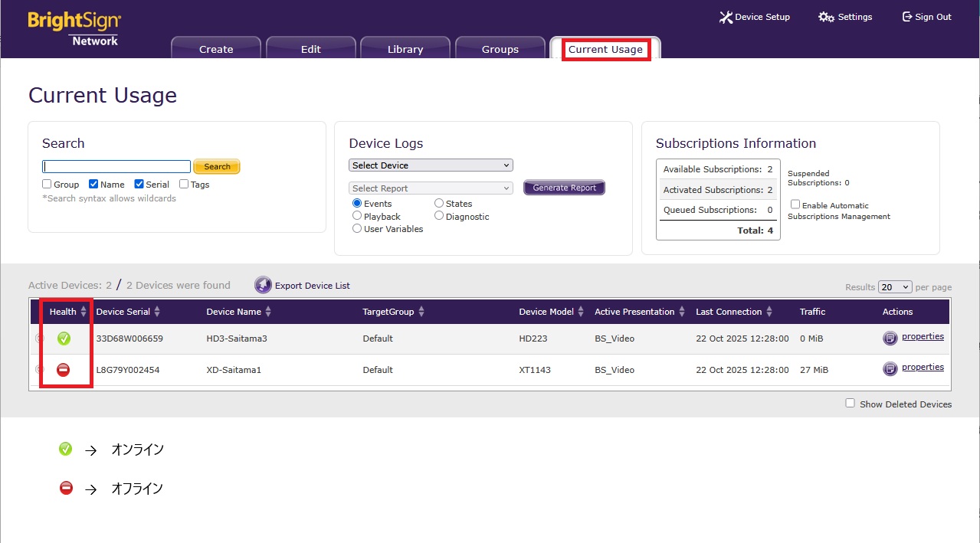Open the Groups tab
The width and height of the screenshot is (980, 543).
tap(500, 49)
